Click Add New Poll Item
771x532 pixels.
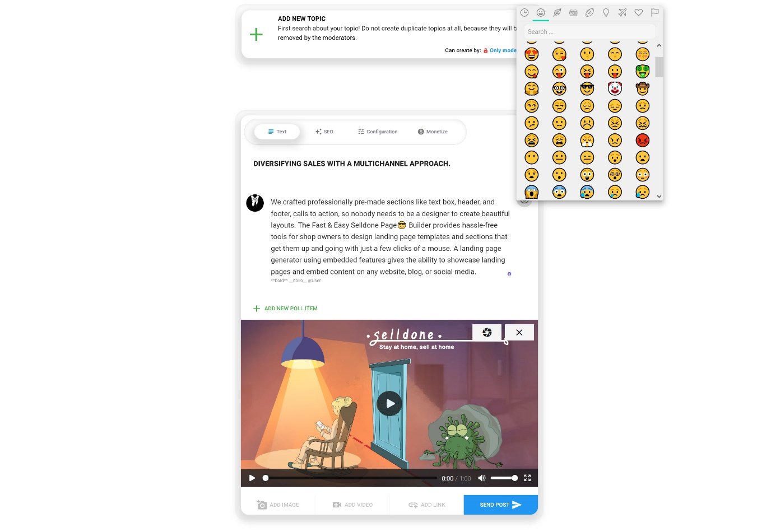pyautogui.click(x=285, y=309)
